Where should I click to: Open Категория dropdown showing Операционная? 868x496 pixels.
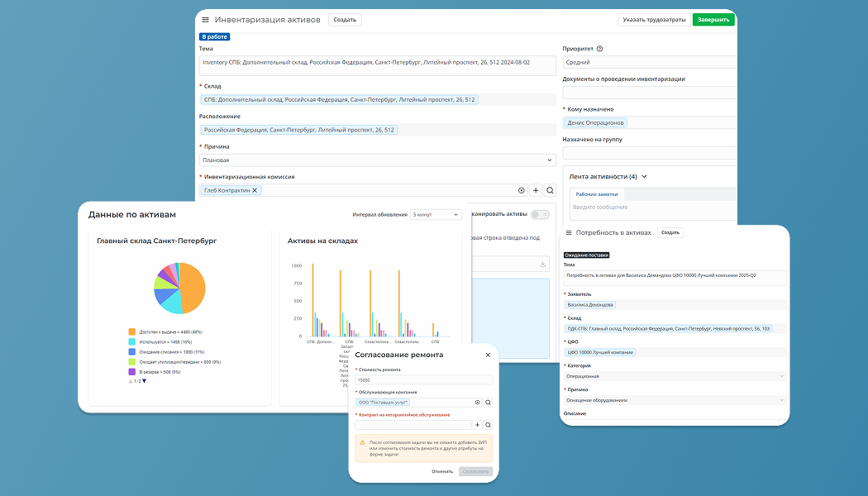coord(675,376)
